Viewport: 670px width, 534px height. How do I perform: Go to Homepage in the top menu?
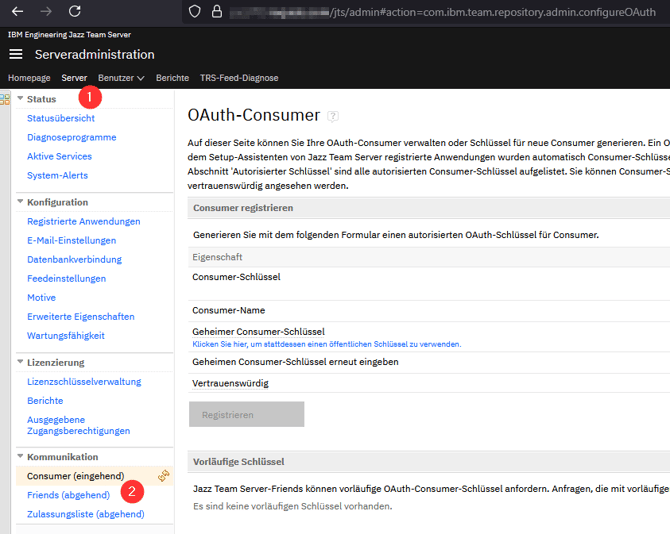pos(29,78)
